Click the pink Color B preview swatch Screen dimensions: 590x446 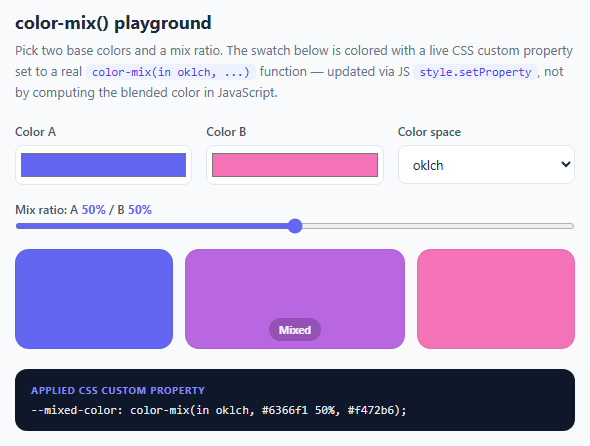click(496, 299)
